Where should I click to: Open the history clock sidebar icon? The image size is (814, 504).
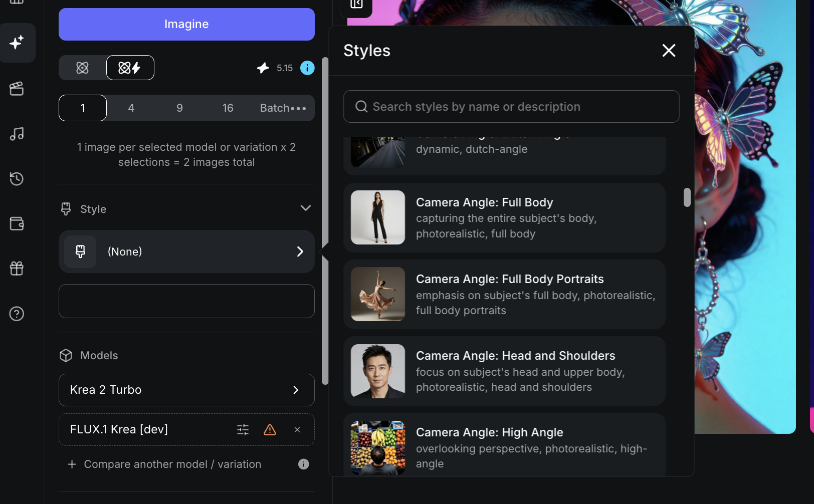coord(17,179)
